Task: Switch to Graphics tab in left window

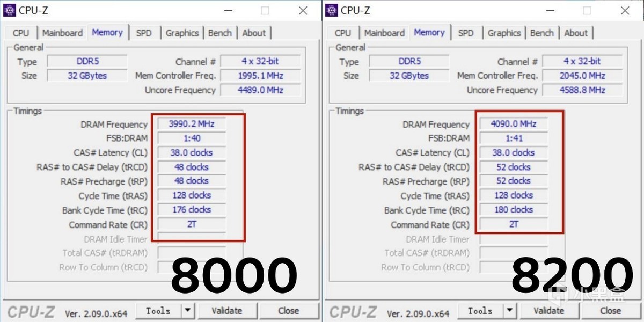Action: click(182, 33)
